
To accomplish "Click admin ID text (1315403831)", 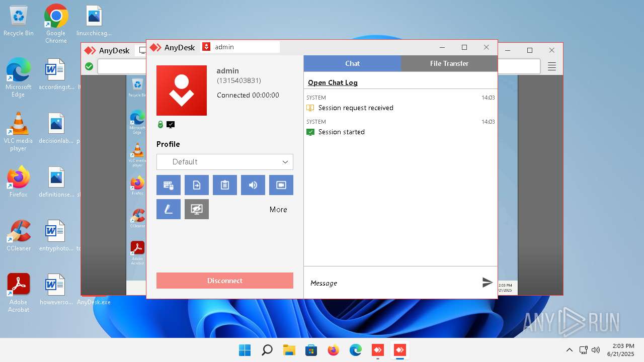I will click(239, 80).
